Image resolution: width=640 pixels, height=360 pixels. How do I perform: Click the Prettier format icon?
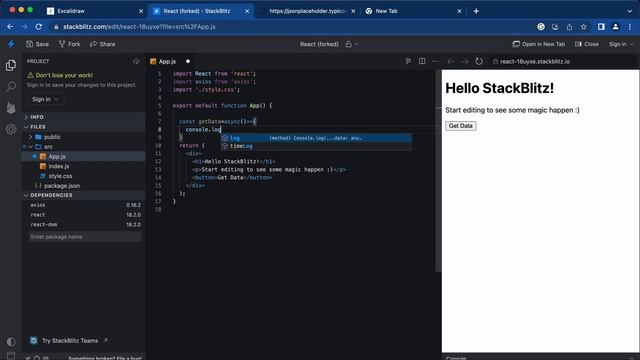[408, 61]
